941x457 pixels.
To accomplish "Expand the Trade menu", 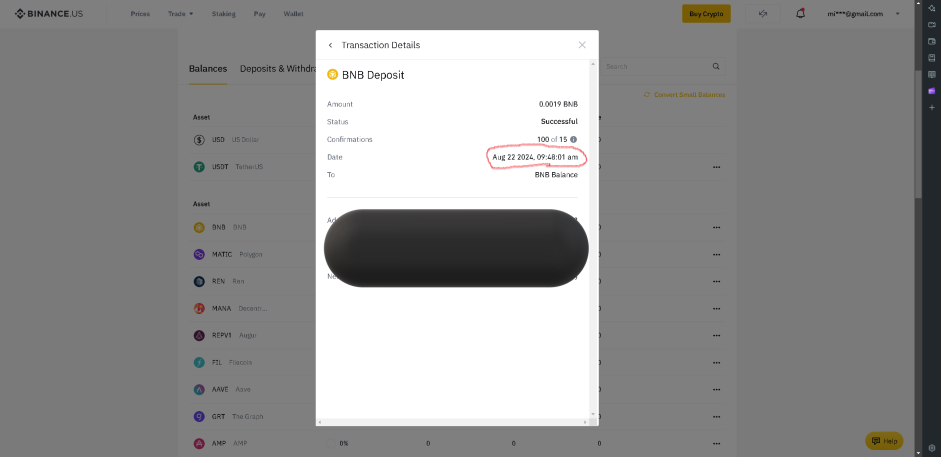I will point(181,14).
